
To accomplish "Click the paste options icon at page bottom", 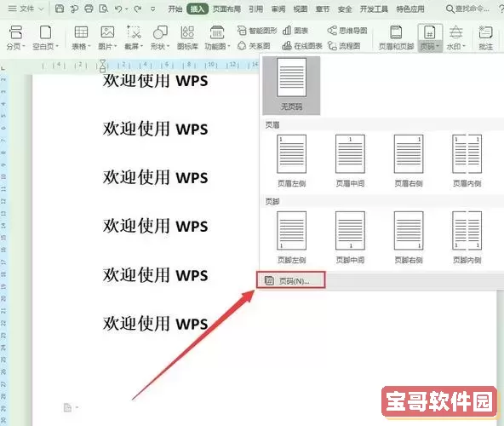I will tap(67, 407).
